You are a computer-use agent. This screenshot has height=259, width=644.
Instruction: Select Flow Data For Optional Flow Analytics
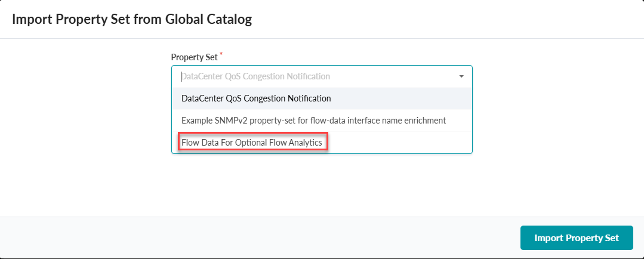point(252,143)
